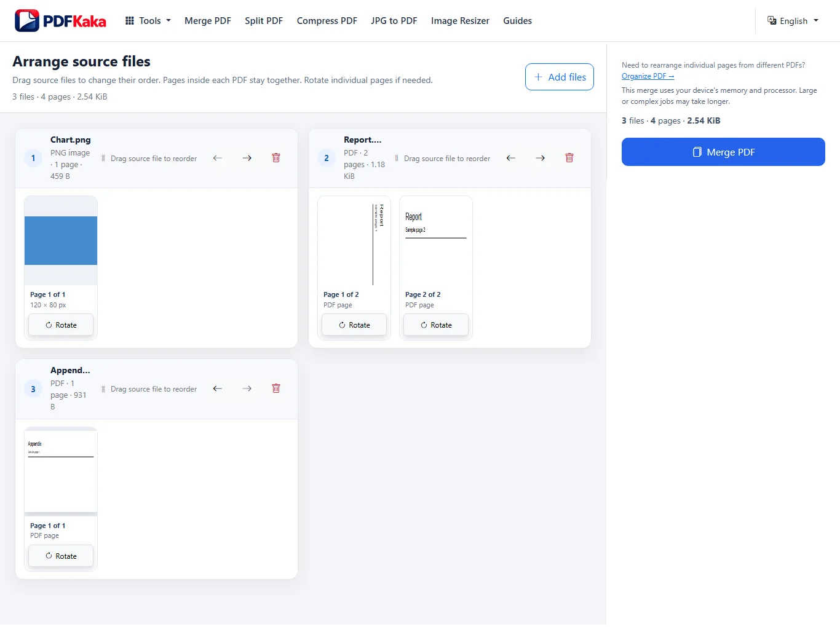This screenshot has height=627, width=840.
Task: Click file number 2 badge
Action: click(x=327, y=158)
